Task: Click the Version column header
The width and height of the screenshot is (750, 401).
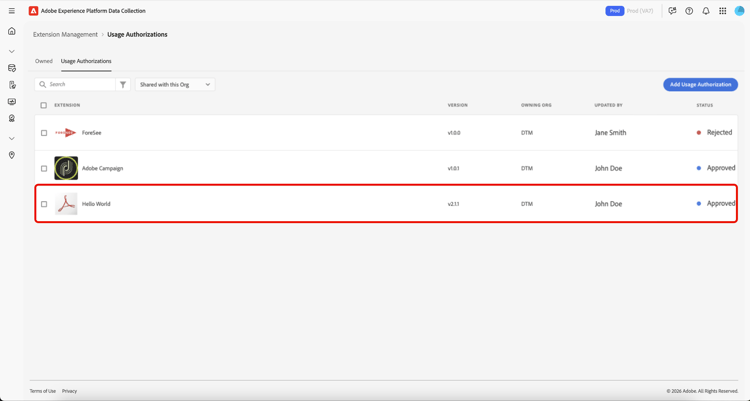Action: point(458,105)
